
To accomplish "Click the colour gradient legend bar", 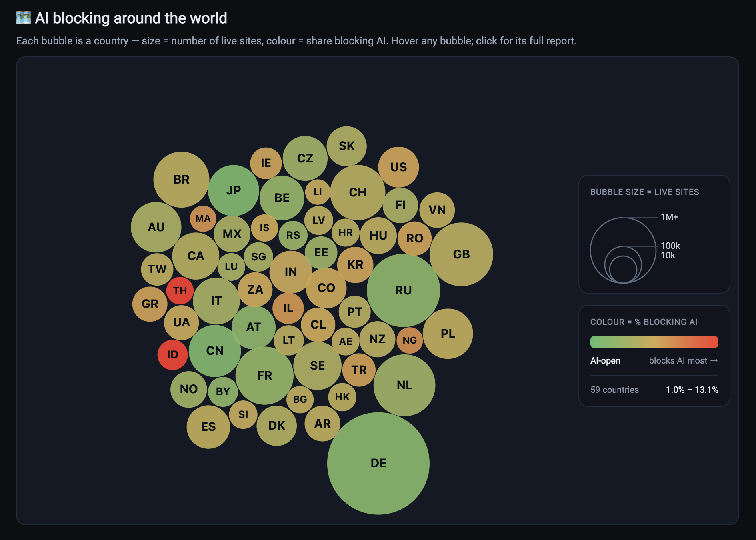I will 654,342.
